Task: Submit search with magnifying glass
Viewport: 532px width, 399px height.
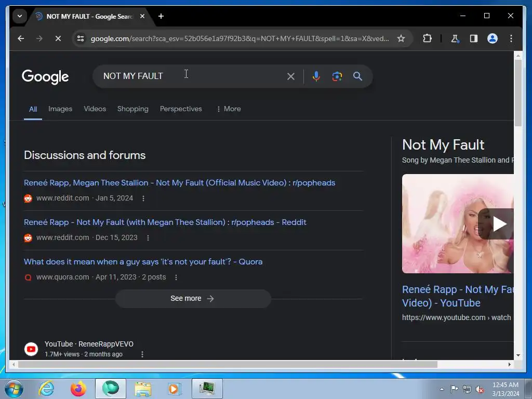Action: pyautogui.click(x=357, y=76)
